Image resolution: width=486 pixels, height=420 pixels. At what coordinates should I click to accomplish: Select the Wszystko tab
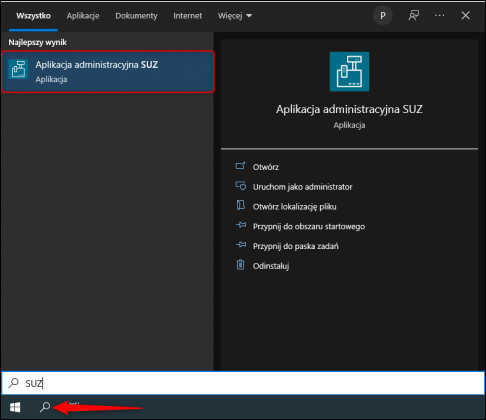pos(33,16)
